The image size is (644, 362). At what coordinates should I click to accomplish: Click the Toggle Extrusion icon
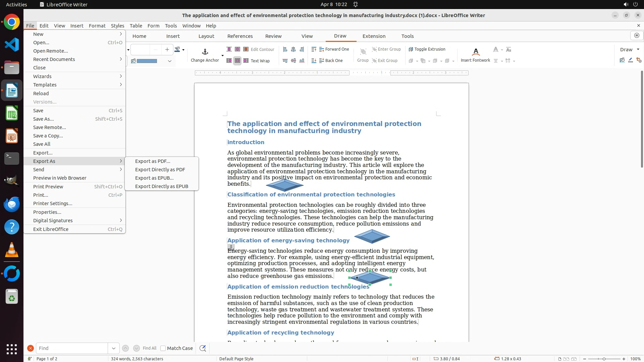(411, 49)
